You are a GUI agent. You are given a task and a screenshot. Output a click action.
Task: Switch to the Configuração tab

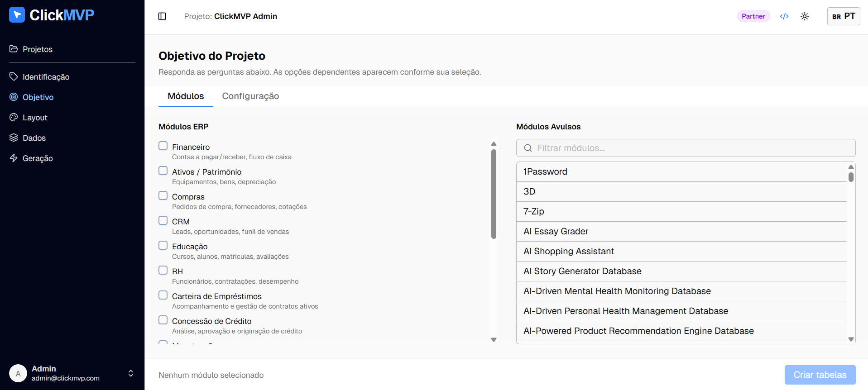pyautogui.click(x=250, y=96)
